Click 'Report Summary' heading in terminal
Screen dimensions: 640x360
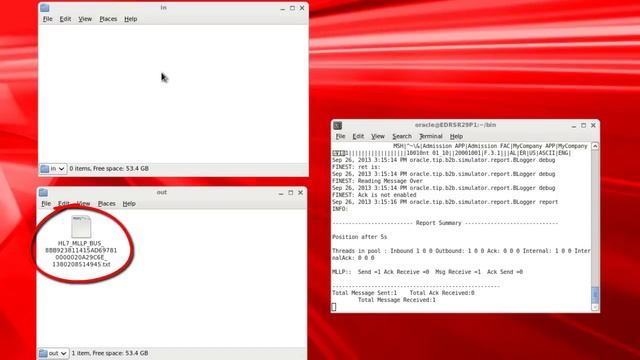438,223
